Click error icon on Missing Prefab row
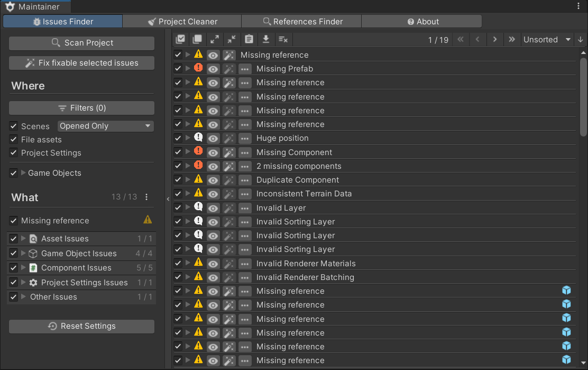Viewport: 588px width, 370px height. (x=198, y=68)
